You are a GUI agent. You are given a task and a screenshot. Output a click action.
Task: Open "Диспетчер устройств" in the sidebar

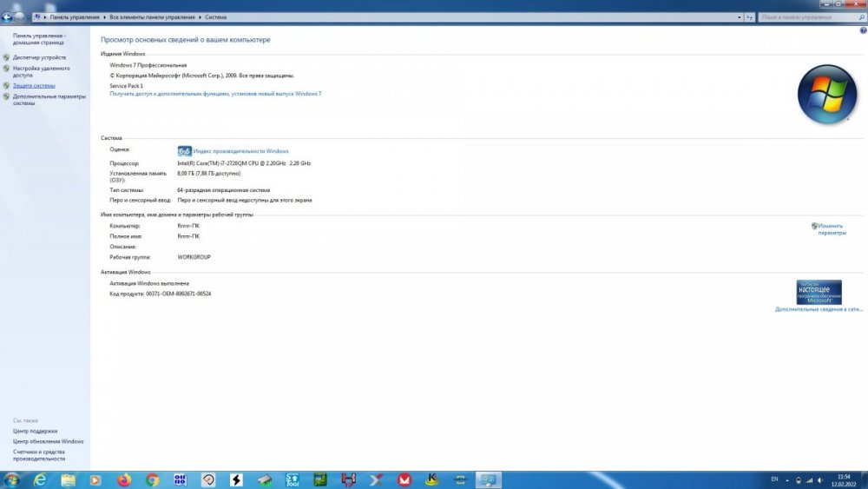click(39, 57)
